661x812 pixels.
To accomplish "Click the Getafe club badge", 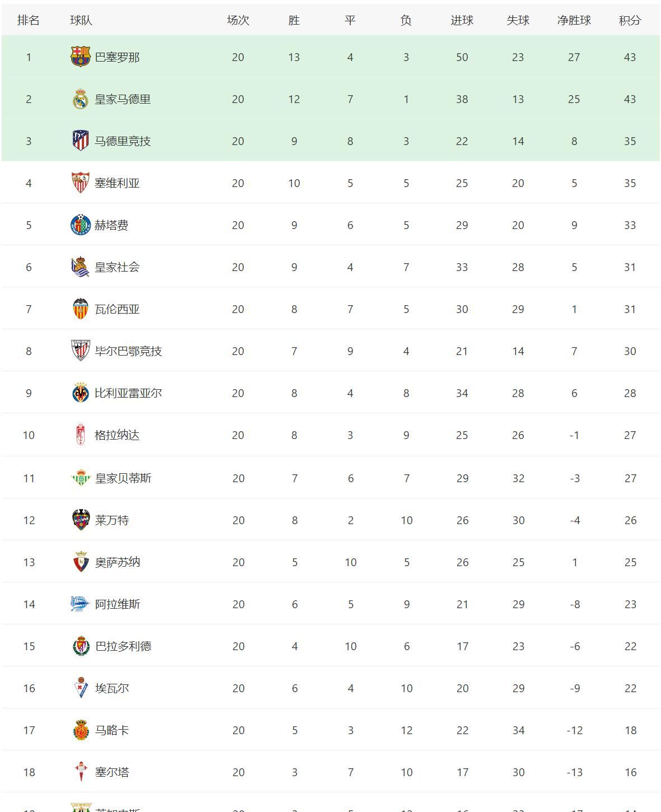I will tap(81, 225).
